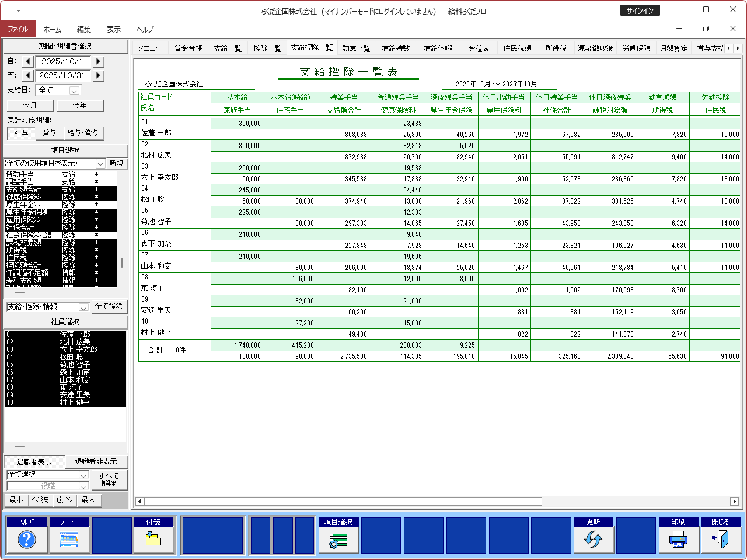Click the blue Help question mark icon

click(26, 540)
